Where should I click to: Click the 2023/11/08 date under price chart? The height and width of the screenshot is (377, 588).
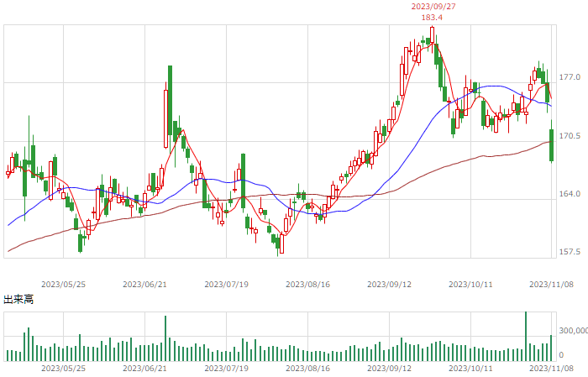[551, 285]
